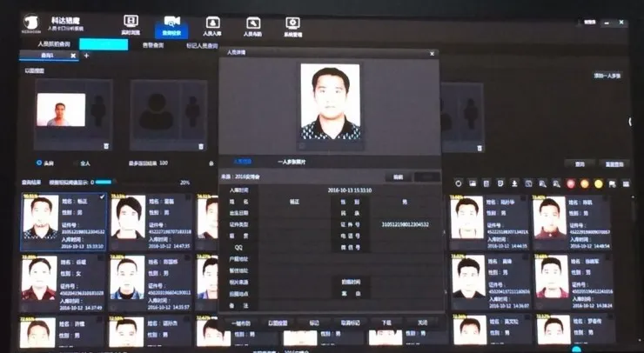
Task: Click the 以图搜图 button in detail dialog
Action: click(278, 323)
